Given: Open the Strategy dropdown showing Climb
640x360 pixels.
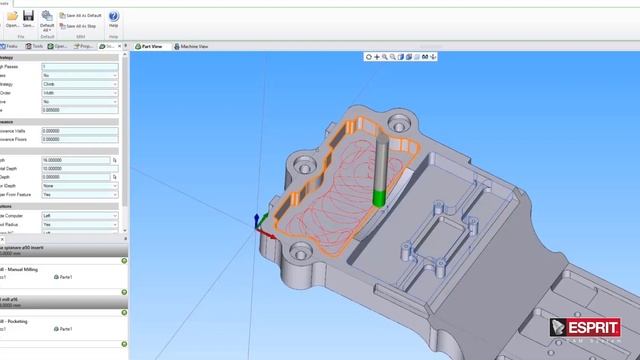Looking at the screenshot, I should tap(80, 84).
